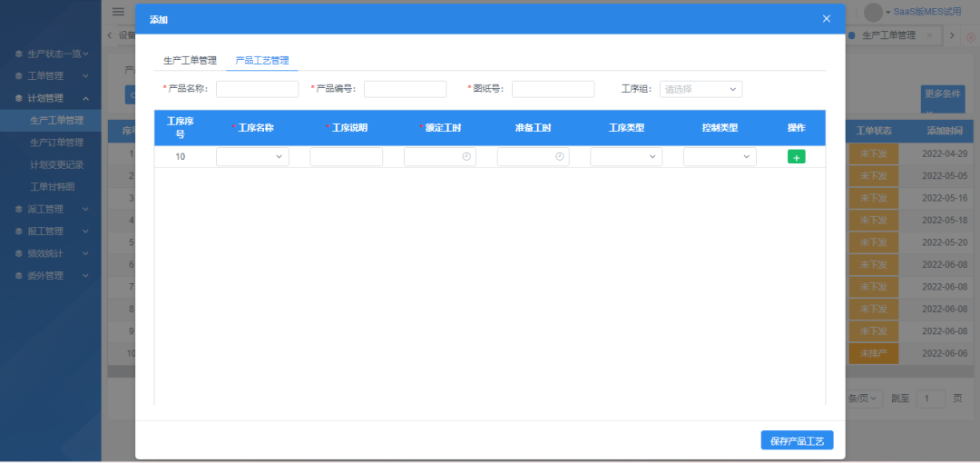Expand the 生产状态一览 sidebar menu
The height and width of the screenshot is (463, 980).
pos(51,54)
